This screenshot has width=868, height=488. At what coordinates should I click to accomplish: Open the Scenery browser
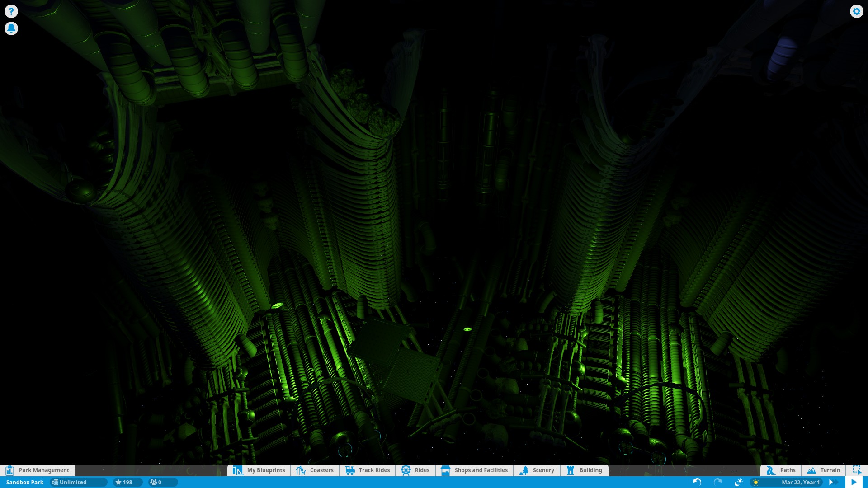coord(537,470)
